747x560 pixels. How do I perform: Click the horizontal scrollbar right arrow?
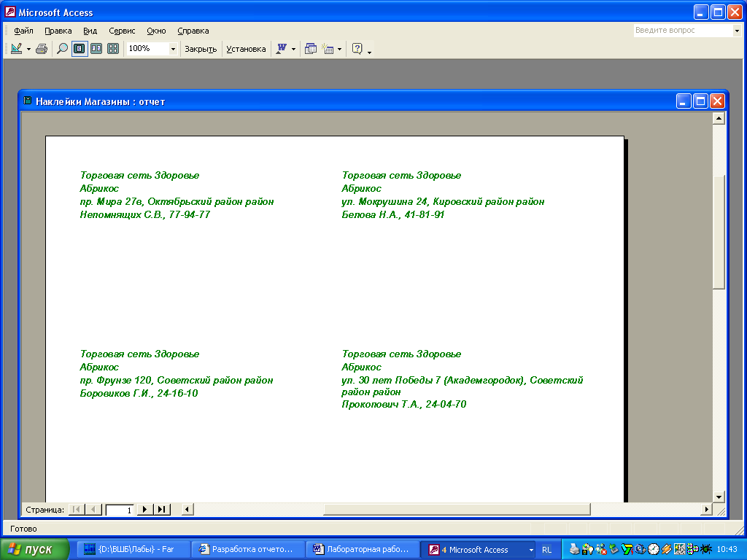pos(706,510)
